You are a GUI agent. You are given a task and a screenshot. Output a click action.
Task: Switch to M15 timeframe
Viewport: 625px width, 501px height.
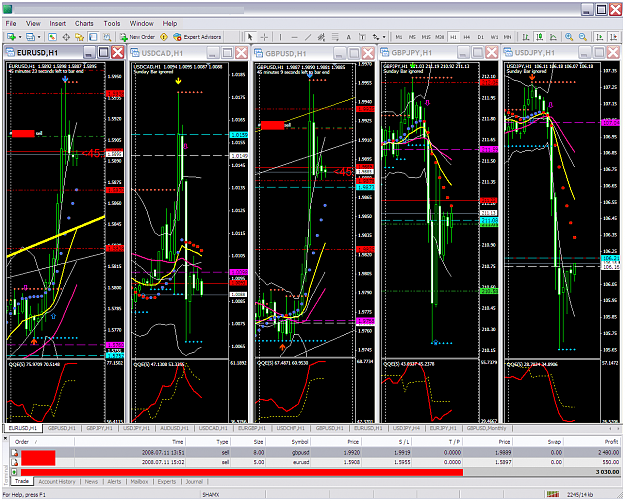click(x=426, y=37)
